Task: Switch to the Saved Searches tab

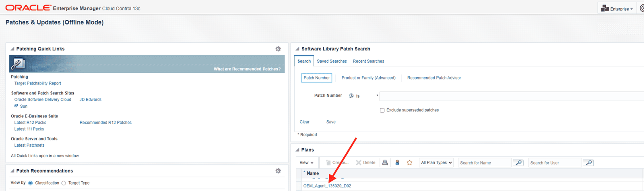Action: coord(332,61)
